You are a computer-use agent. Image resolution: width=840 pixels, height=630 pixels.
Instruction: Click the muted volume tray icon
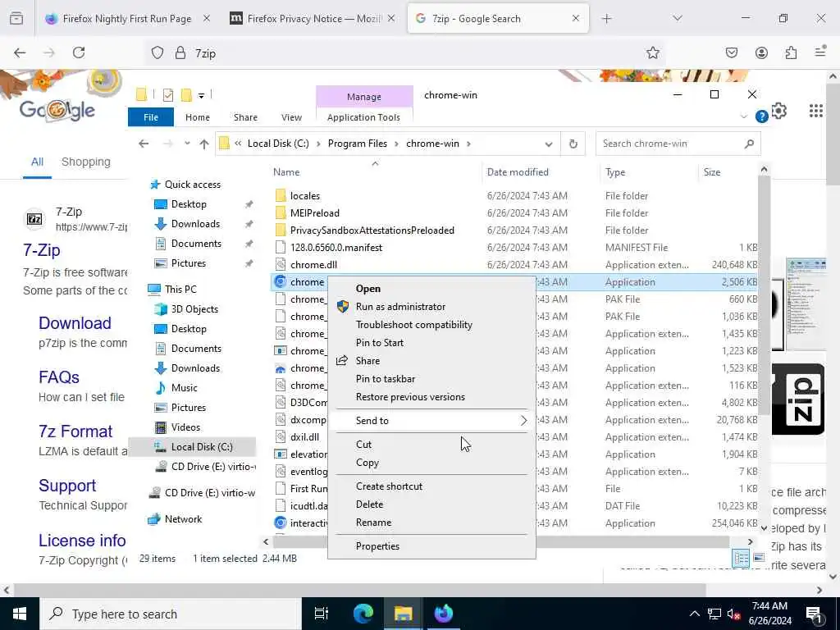(x=733, y=614)
